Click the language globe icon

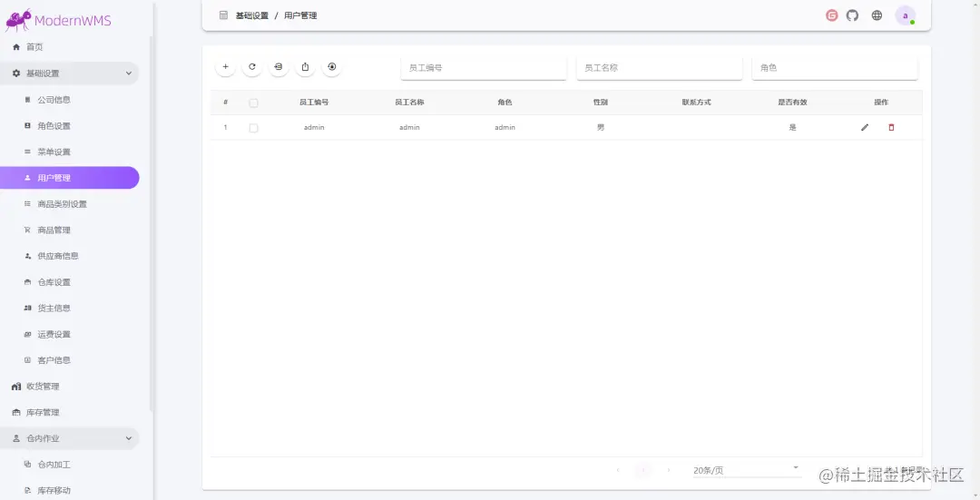pyautogui.click(x=877, y=15)
